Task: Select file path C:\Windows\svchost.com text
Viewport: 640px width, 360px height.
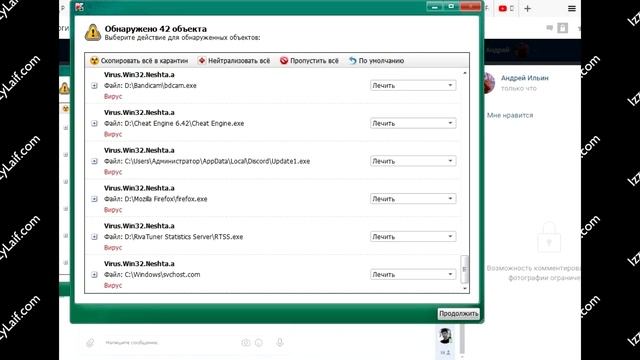Action: 162,275
